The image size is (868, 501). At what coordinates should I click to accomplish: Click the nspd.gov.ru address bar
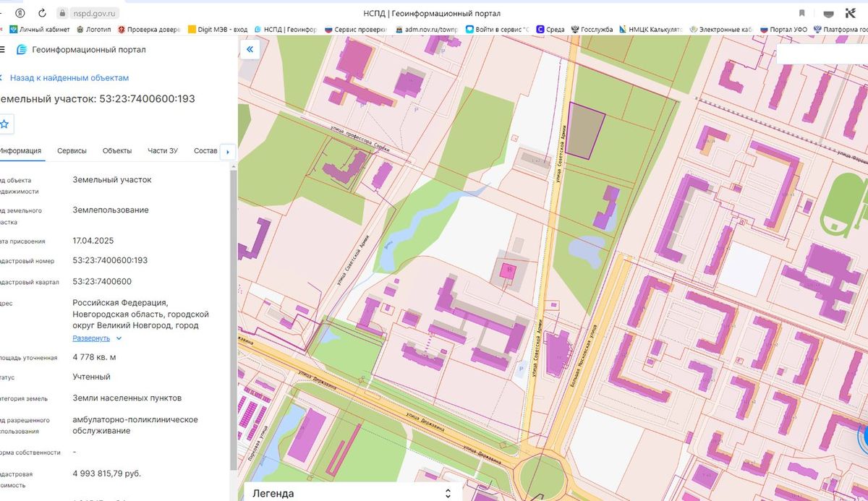(x=95, y=13)
